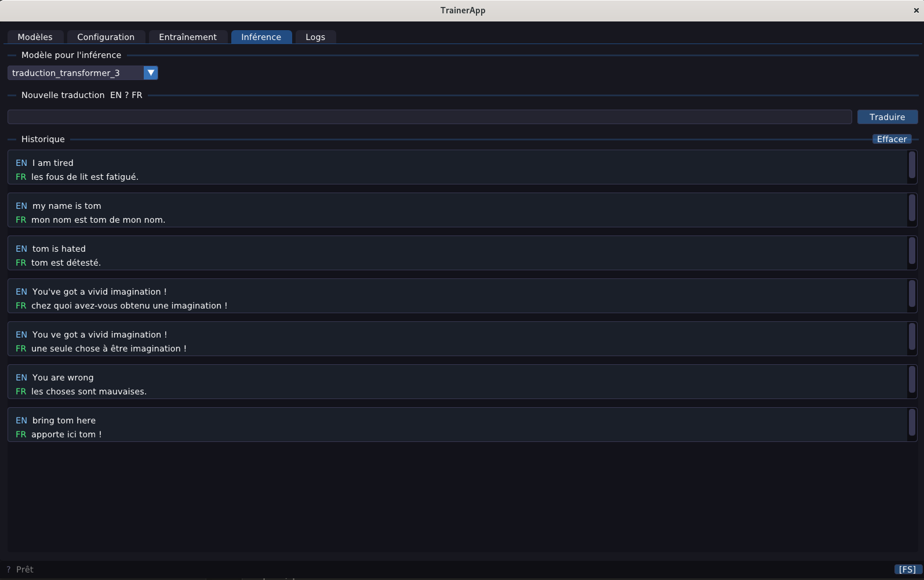Image resolution: width=924 pixels, height=580 pixels.
Task: Click 'mon nom est tom de mon nom.'
Action: click(x=98, y=220)
